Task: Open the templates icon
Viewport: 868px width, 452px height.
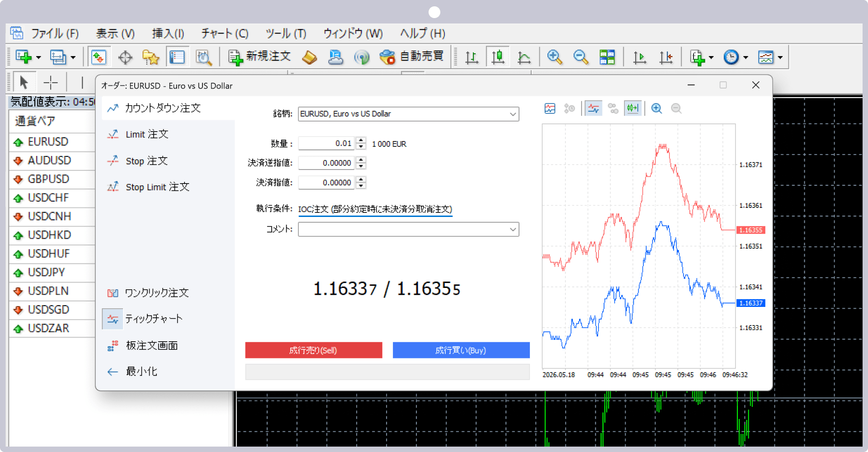Action: click(x=766, y=57)
